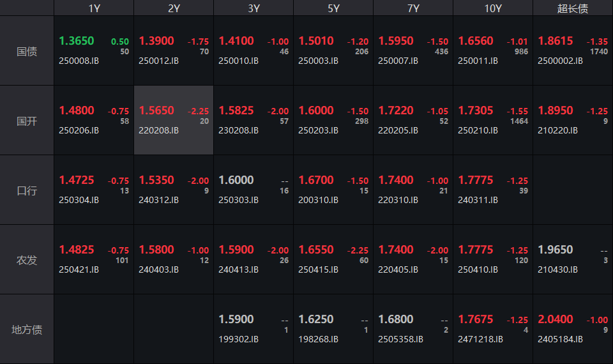The width and height of the screenshot is (613, 364).
Task: Click the 国债 row label
Action: pos(27,51)
